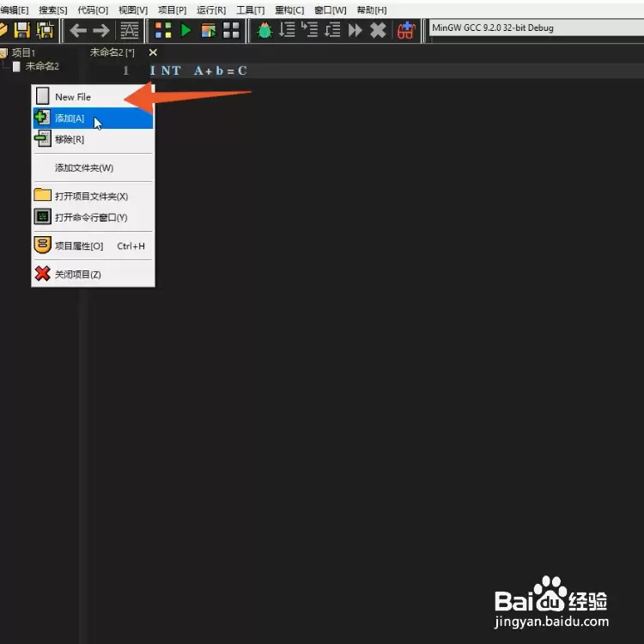Navigate back with the left arrow
The width and height of the screenshot is (644, 644).
pyautogui.click(x=77, y=30)
